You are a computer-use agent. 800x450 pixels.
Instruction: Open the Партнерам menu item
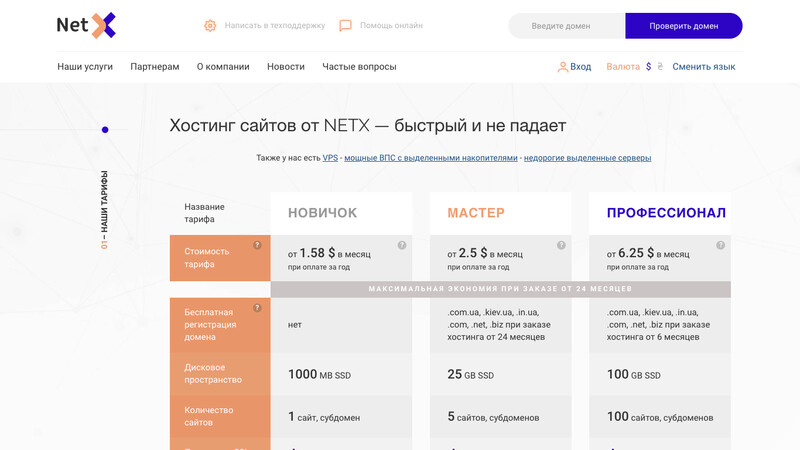[x=154, y=67]
